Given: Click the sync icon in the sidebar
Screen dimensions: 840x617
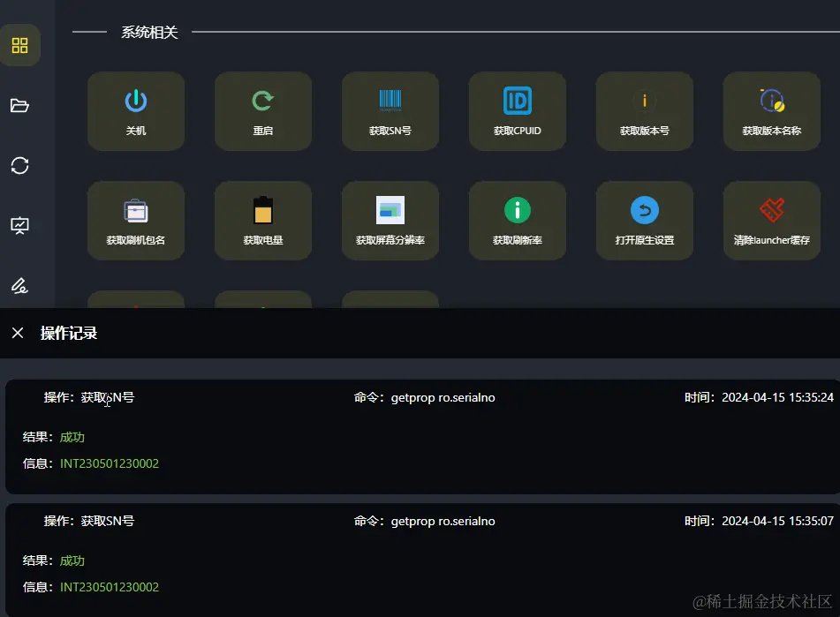Looking at the screenshot, I should pyautogui.click(x=20, y=166).
